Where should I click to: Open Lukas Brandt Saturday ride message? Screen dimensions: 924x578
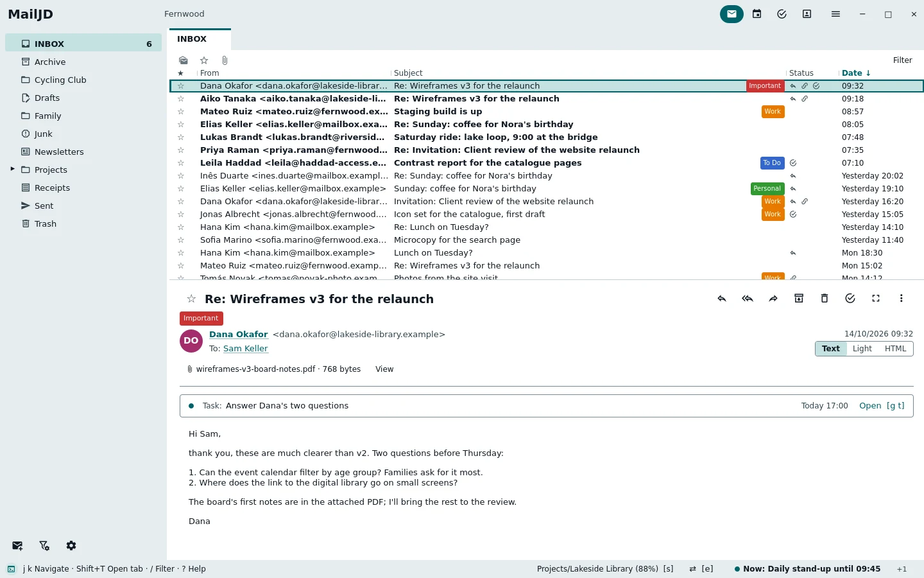coord(547,137)
